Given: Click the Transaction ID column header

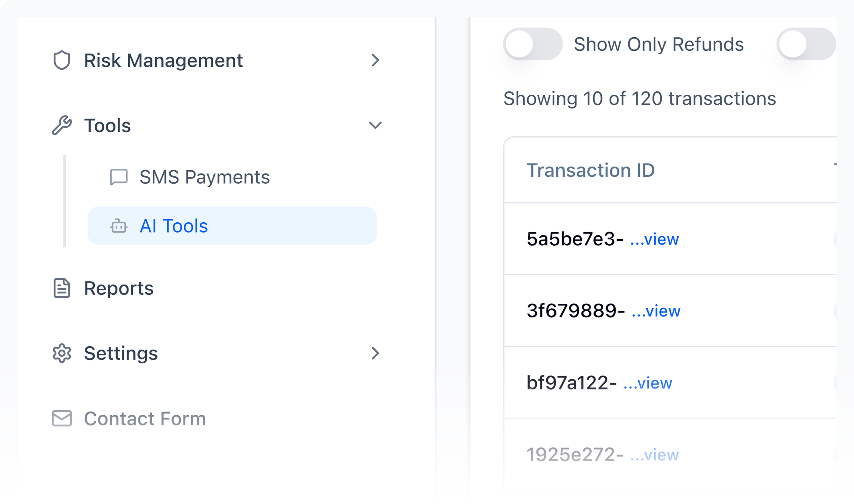Looking at the screenshot, I should (590, 170).
